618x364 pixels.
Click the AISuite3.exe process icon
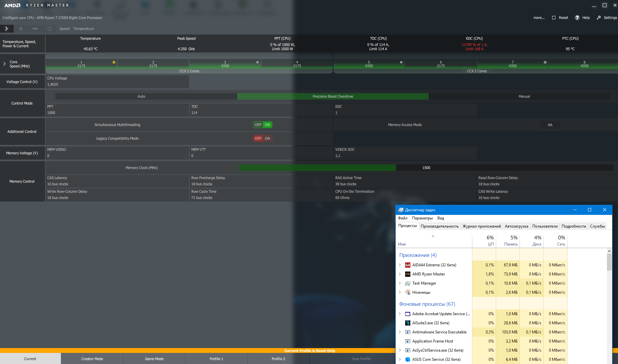pyautogui.click(x=408, y=323)
